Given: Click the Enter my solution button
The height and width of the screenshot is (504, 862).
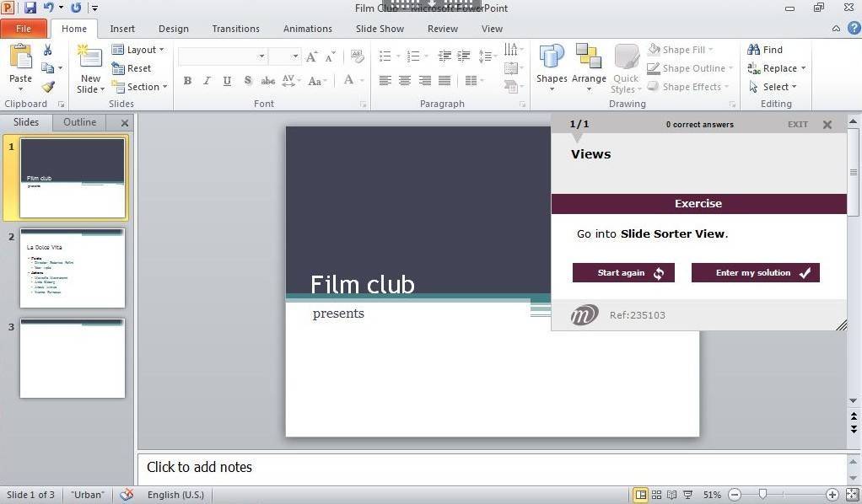Looking at the screenshot, I should point(755,273).
